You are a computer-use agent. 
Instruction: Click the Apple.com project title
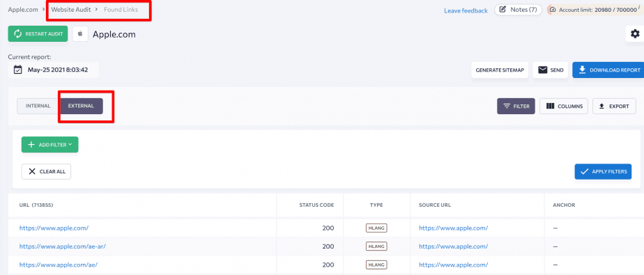114,35
